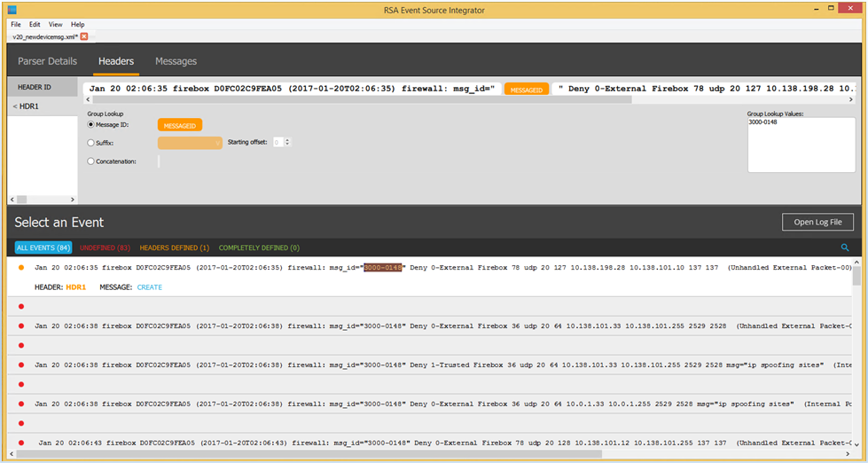Select the Message ID radio button
The height and width of the screenshot is (463, 868).
(x=90, y=124)
